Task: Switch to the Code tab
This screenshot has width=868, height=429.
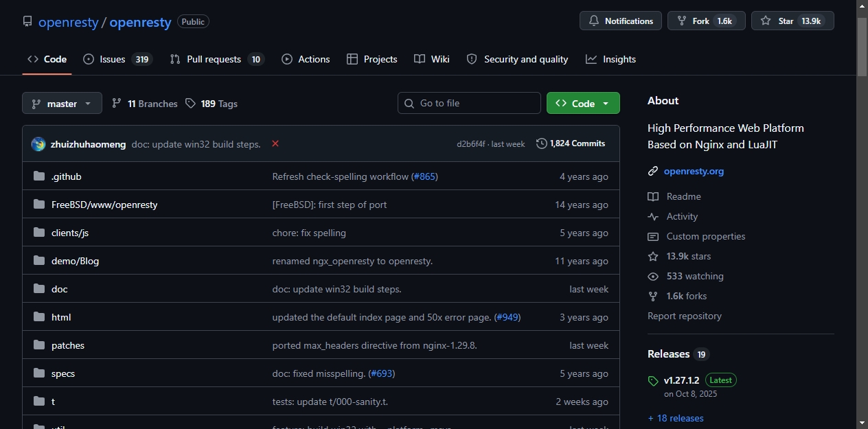Action: (47, 59)
